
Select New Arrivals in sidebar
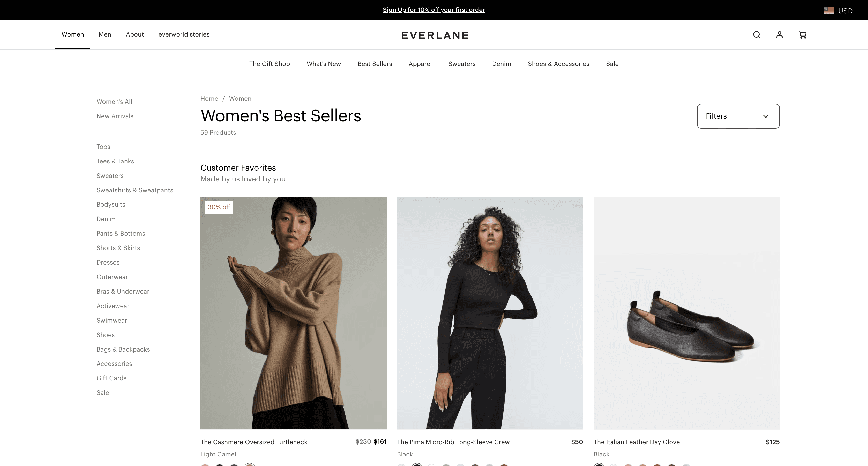pyautogui.click(x=115, y=116)
